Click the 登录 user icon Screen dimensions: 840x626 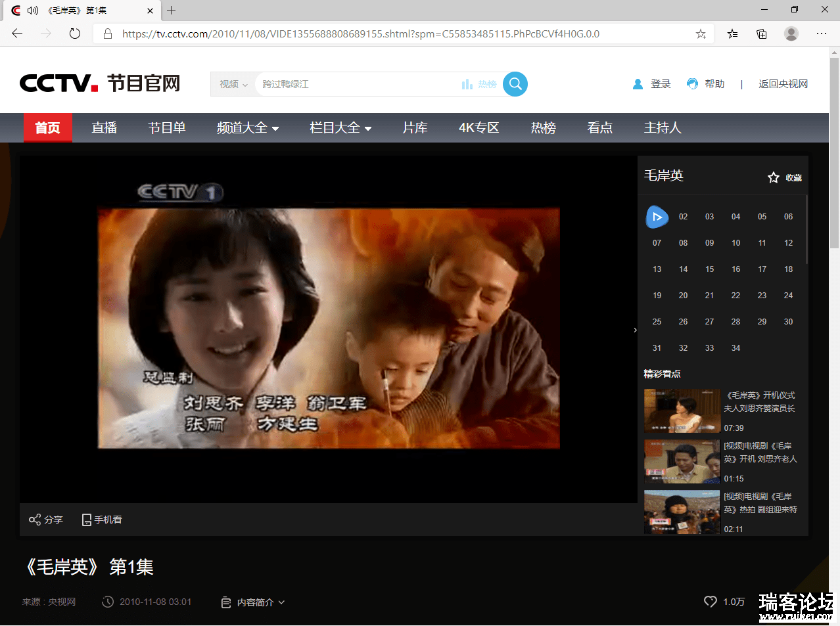pos(638,84)
